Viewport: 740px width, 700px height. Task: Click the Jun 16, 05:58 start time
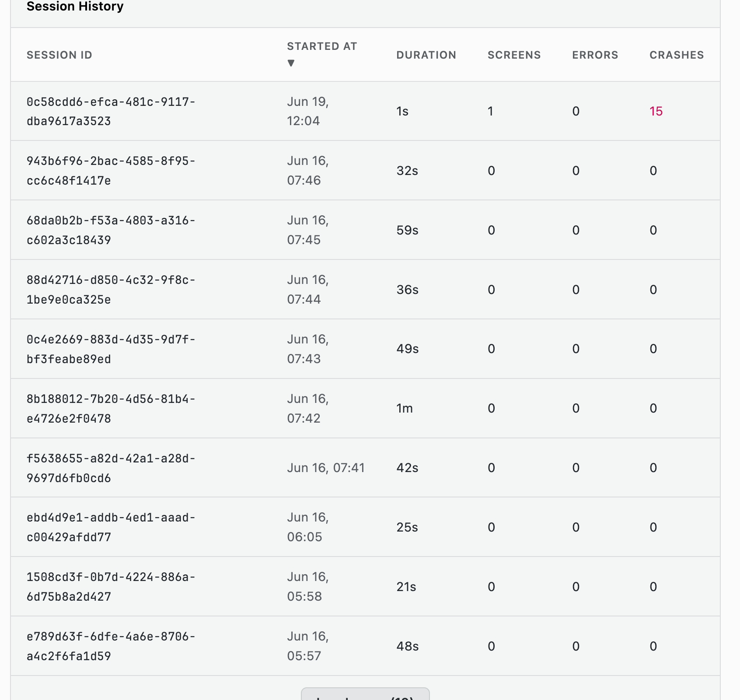pyautogui.click(x=308, y=587)
